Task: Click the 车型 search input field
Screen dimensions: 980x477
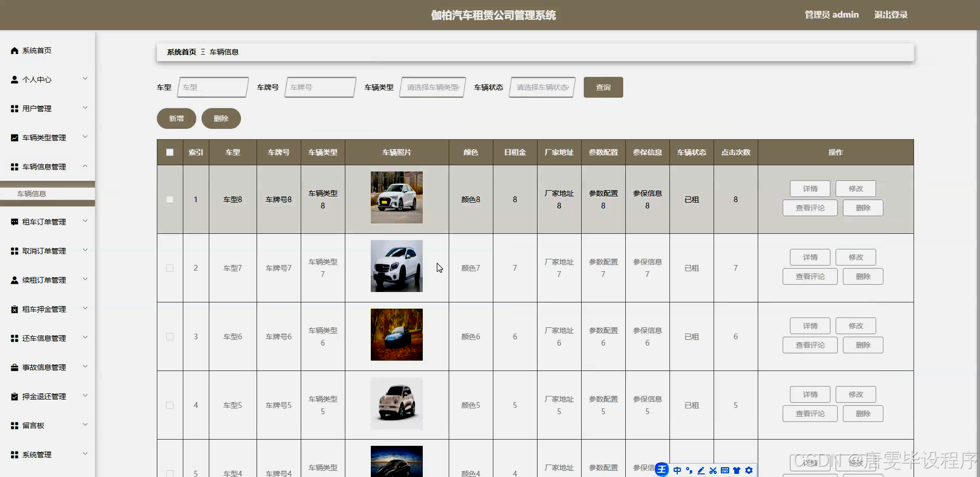Action: (212, 87)
